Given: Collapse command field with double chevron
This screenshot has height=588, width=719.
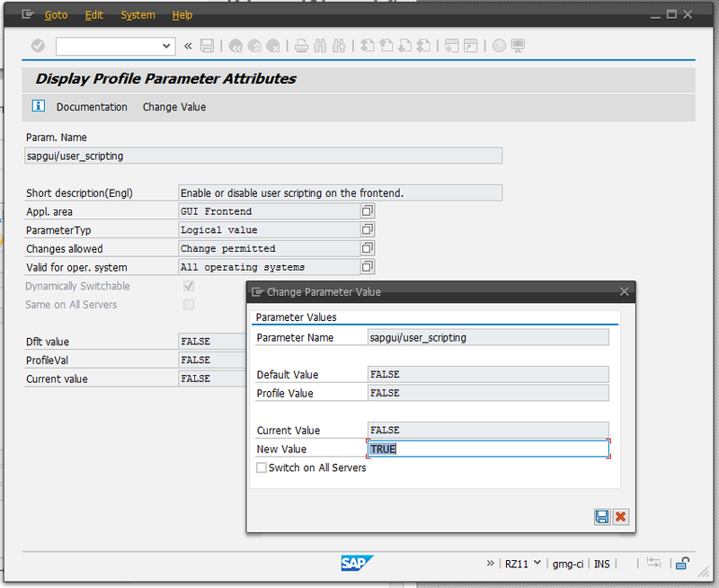Looking at the screenshot, I should coord(188,46).
